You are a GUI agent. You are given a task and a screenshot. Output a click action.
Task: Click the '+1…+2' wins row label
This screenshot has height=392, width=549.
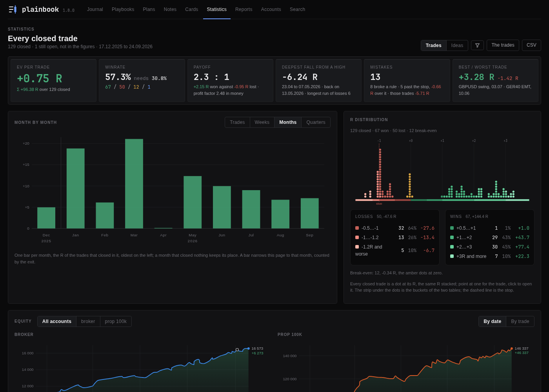tap(464, 238)
